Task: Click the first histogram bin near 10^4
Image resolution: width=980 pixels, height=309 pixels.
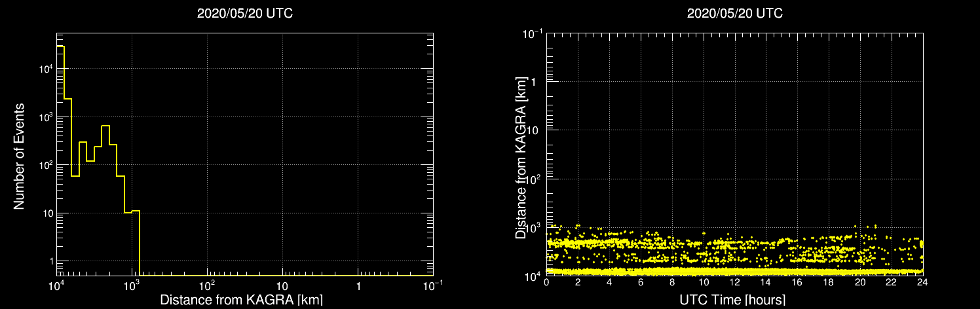Action: point(60,161)
